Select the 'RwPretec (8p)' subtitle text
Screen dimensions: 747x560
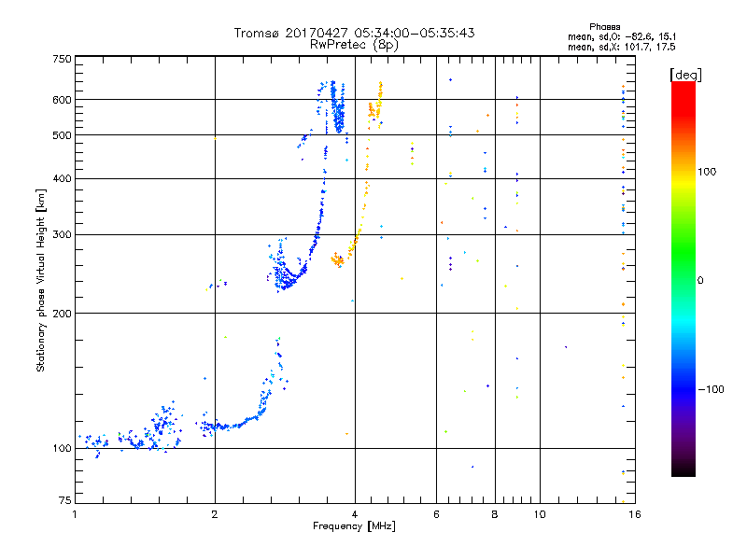coord(354,45)
